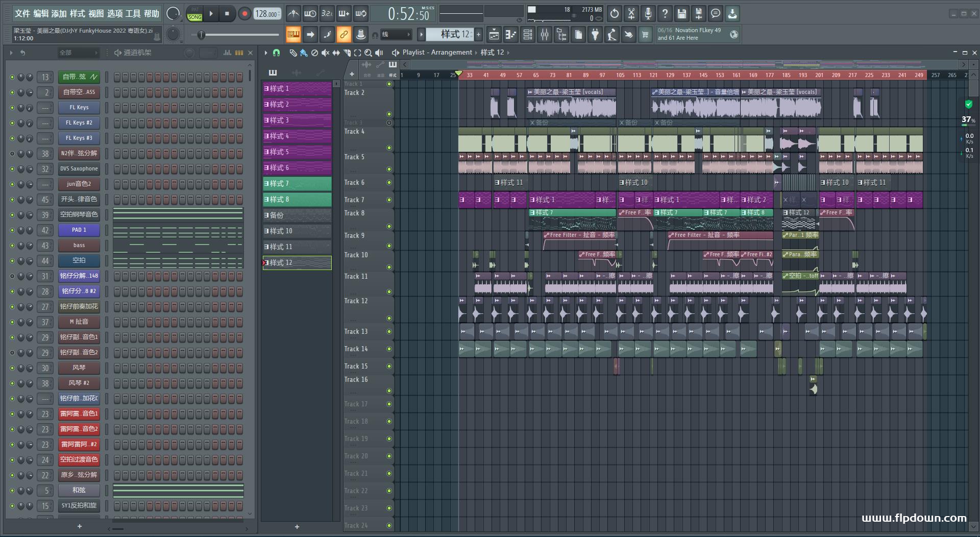Mute playlist Track 14 green dot
Image resolution: width=980 pixels, height=537 pixels.
pyautogui.click(x=389, y=349)
